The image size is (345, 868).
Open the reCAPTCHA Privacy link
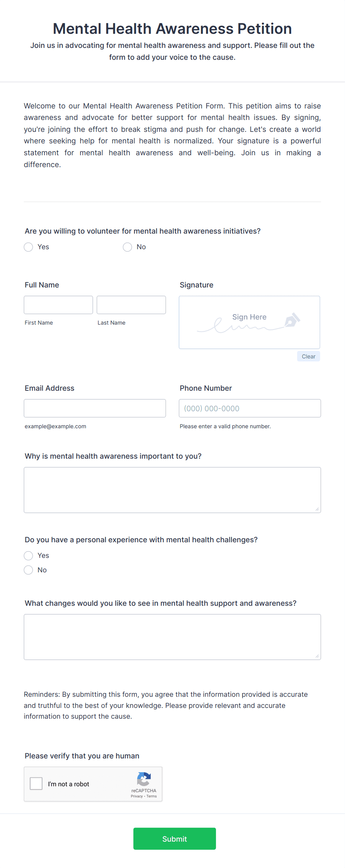tap(137, 796)
